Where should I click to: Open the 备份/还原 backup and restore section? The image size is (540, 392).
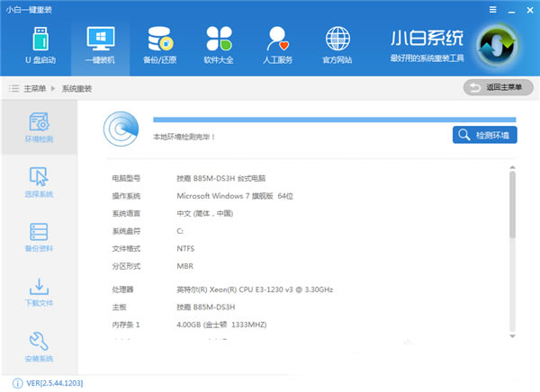[159, 46]
